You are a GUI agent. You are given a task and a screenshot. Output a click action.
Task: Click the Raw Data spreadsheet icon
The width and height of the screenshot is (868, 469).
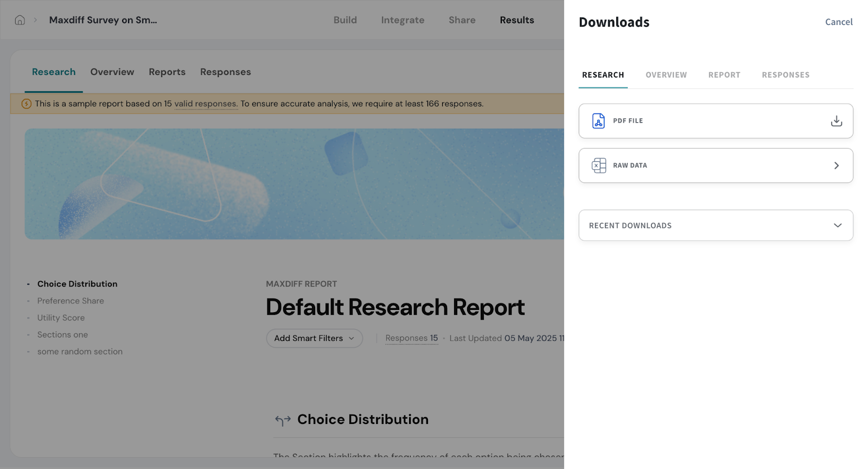pyautogui.click(x=598, y=166)
